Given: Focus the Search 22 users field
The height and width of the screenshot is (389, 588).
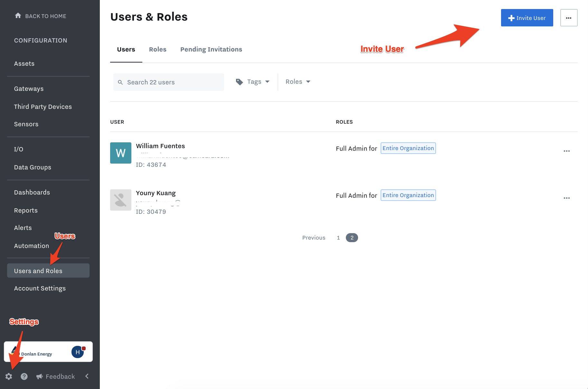Looking at the screenshot, I should click(168, 82).
